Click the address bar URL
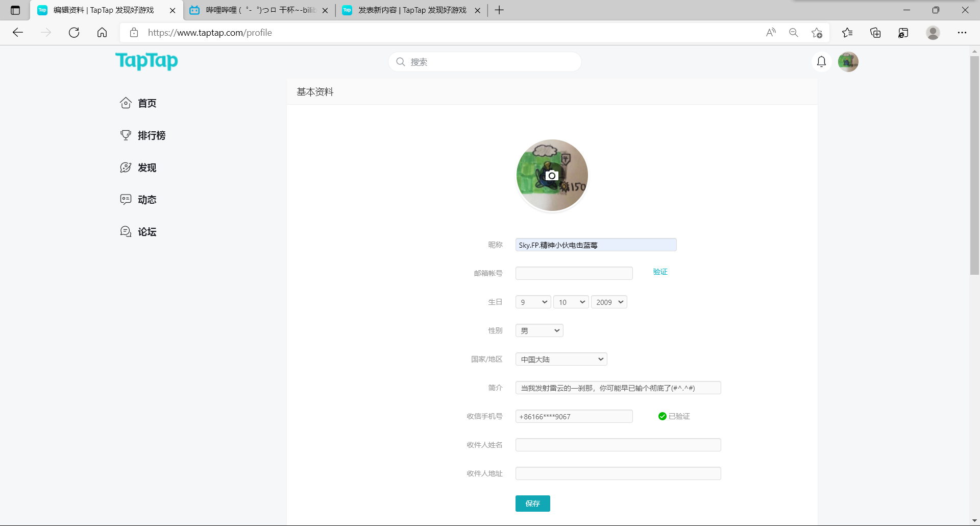Screen dimensions: 980x526 point(210,33)
